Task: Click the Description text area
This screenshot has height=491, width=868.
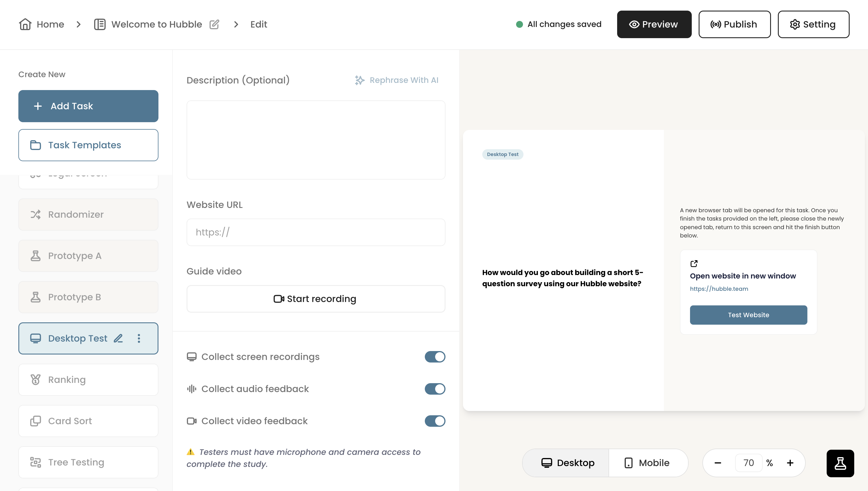Action: coord(316,140)
